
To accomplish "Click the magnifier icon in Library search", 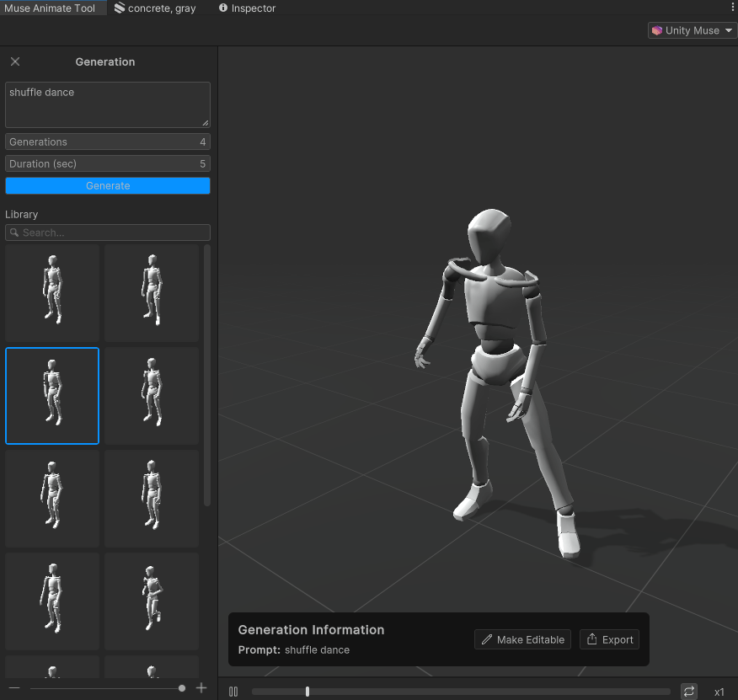I will pos(14,232).
